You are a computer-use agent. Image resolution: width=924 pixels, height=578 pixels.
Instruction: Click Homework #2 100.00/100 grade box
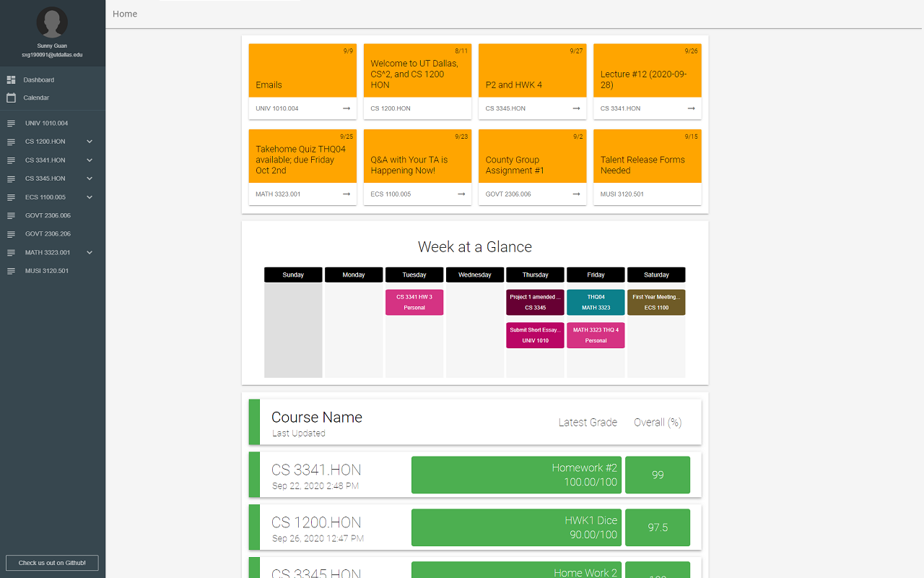(516, 475)
